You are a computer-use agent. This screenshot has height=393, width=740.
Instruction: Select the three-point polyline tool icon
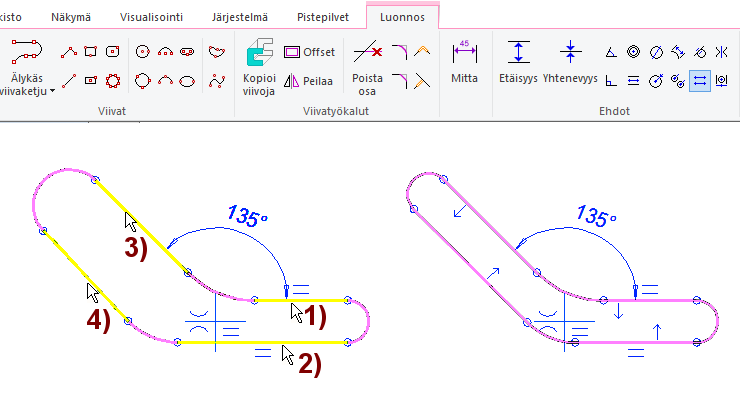69,52
